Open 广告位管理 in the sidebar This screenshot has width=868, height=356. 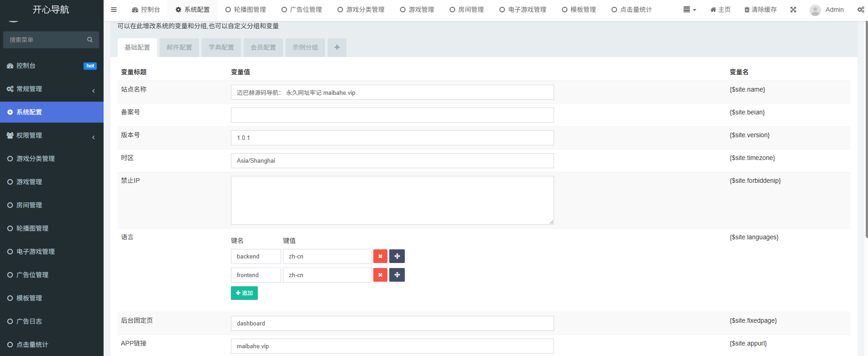52,275
